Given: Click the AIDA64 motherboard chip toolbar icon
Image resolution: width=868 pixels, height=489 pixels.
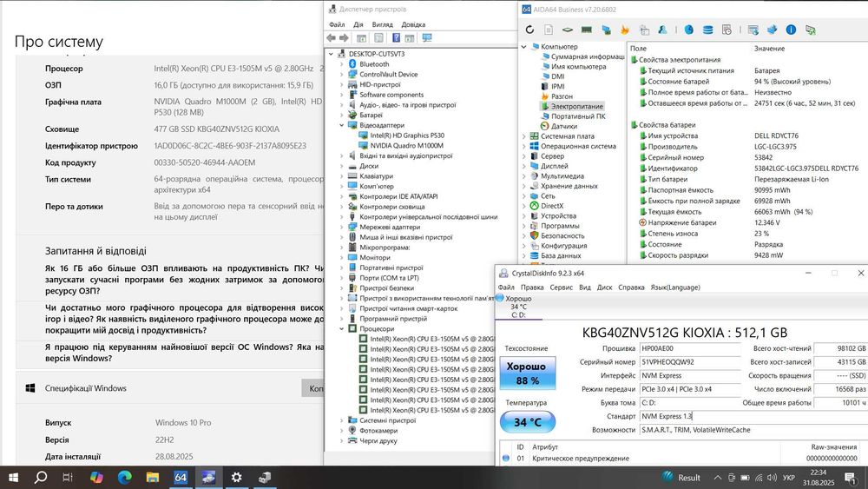Looking at the screenshot, I should [x=568, y=30].
